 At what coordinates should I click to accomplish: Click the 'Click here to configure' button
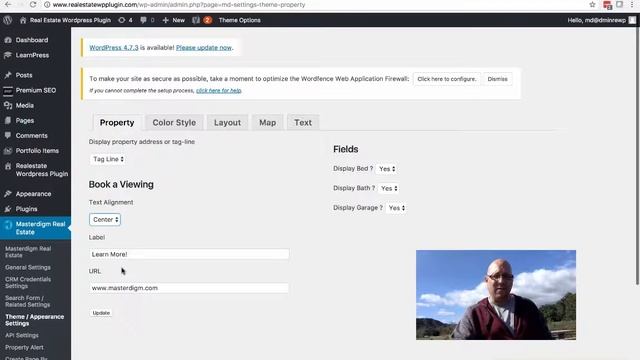447,79
